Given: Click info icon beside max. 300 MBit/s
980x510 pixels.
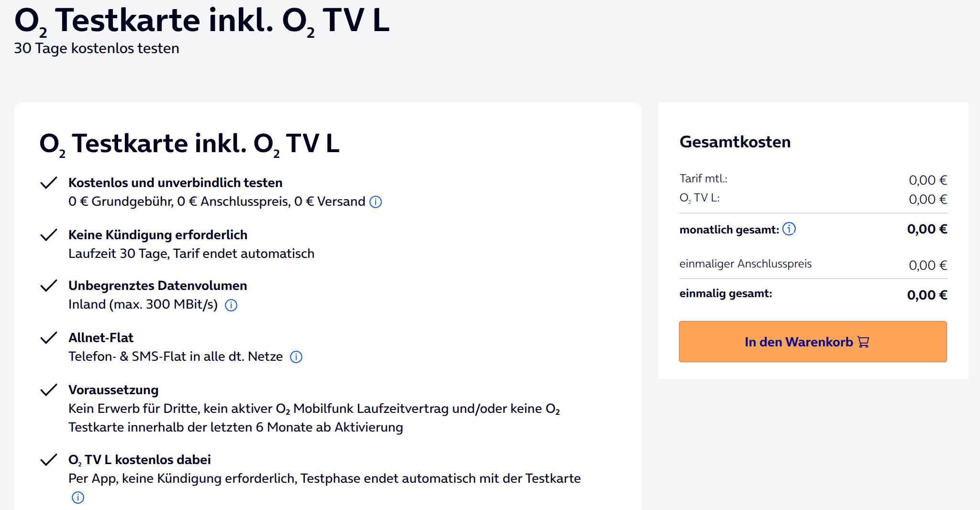Looking at the screenshot, I should [231, 305].
